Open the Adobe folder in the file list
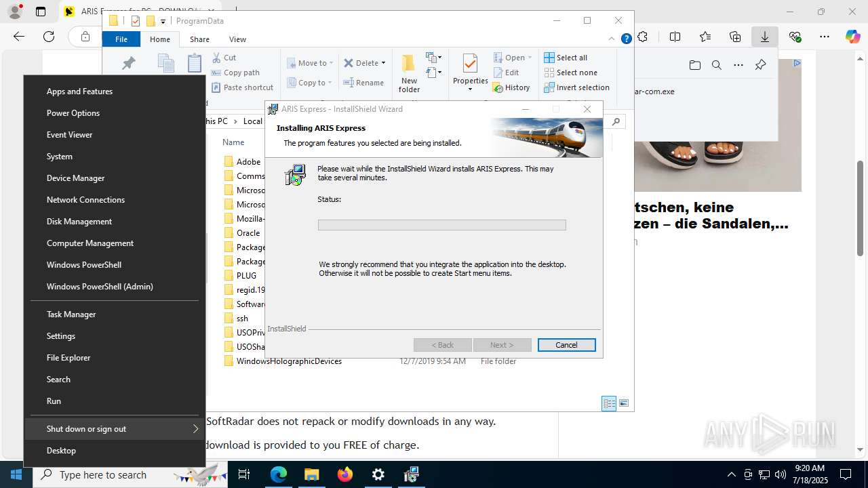Image resolution: width=868 pixels, height=488 pixels. point(248,162)
